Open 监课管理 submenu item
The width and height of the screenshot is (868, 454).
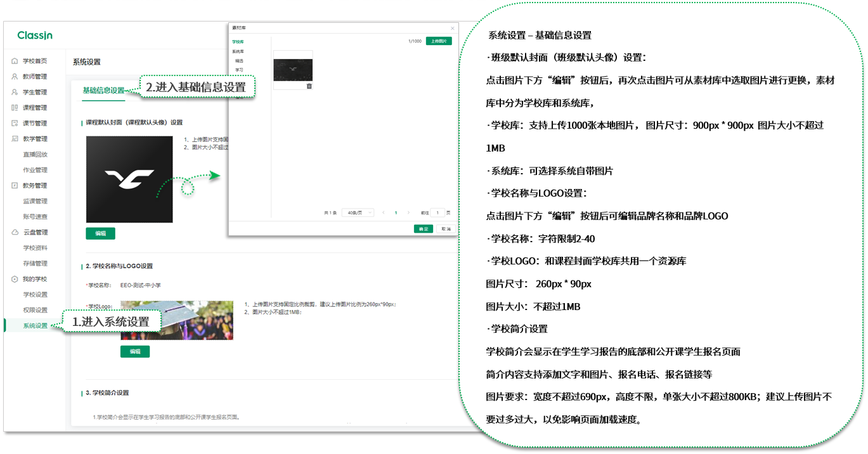[x=36, y=201]
